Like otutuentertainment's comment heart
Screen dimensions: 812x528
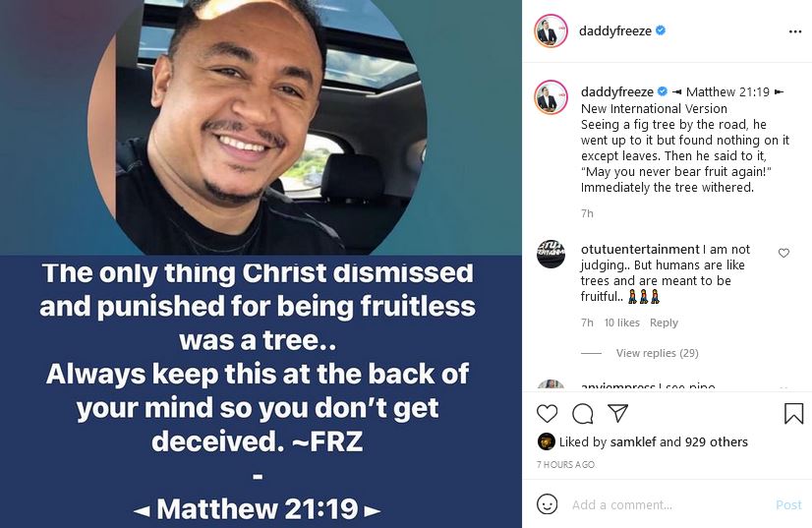(x=783, y=253)
